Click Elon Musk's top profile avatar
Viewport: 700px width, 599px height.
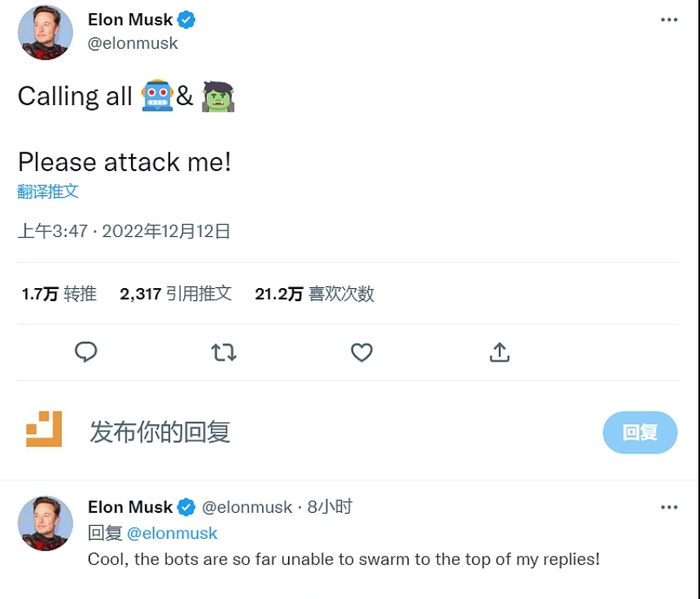44,32
